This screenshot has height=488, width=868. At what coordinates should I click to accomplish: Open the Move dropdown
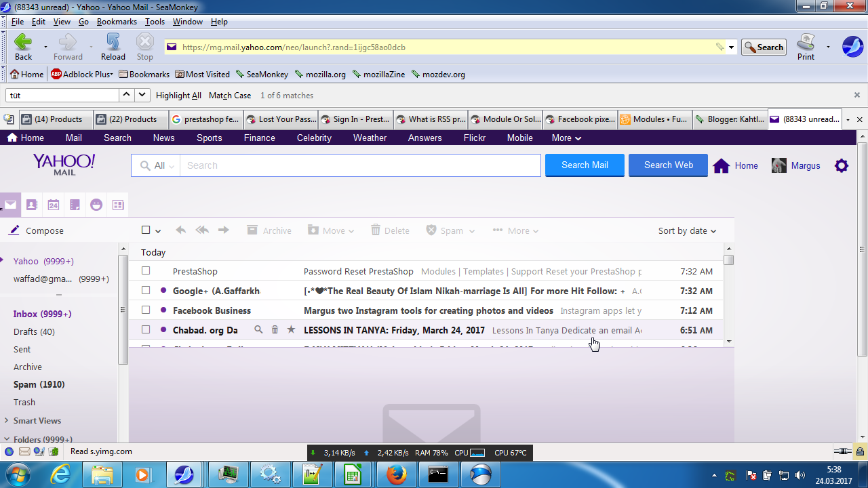coord(331,230)
